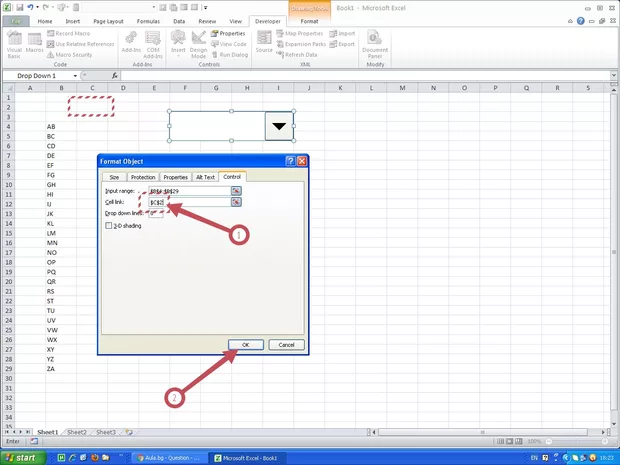This screenshot has width=620, height=465.
Task: Open Macro Security settings
Action: 70,55
